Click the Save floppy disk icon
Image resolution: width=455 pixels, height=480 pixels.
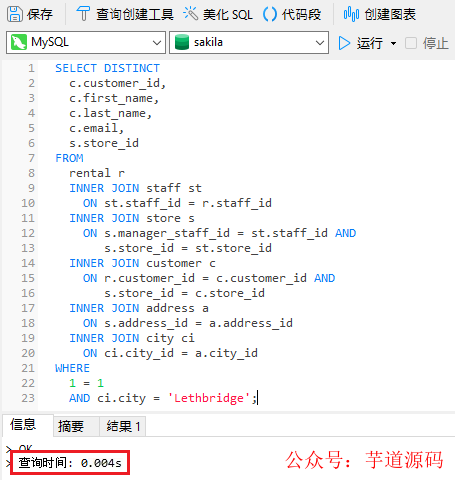pyautogui.click(x=15, y=14)
